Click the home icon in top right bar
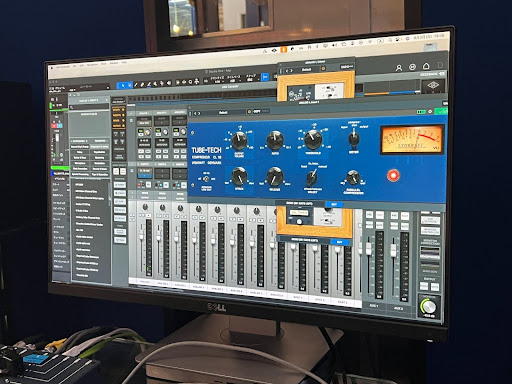512x384 pixels. [x=426, y=66]
